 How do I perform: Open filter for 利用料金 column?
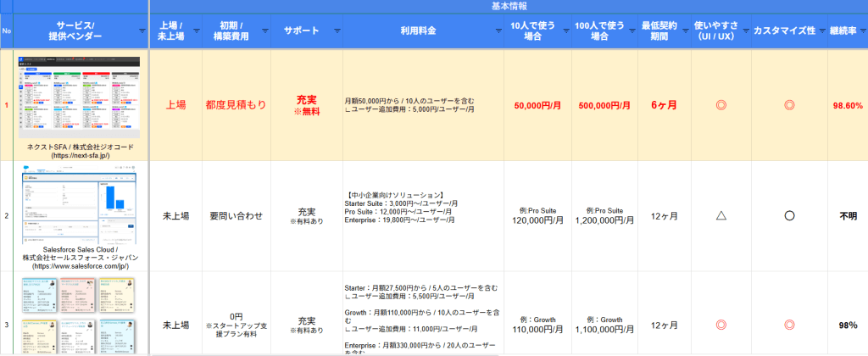[497, 31]
